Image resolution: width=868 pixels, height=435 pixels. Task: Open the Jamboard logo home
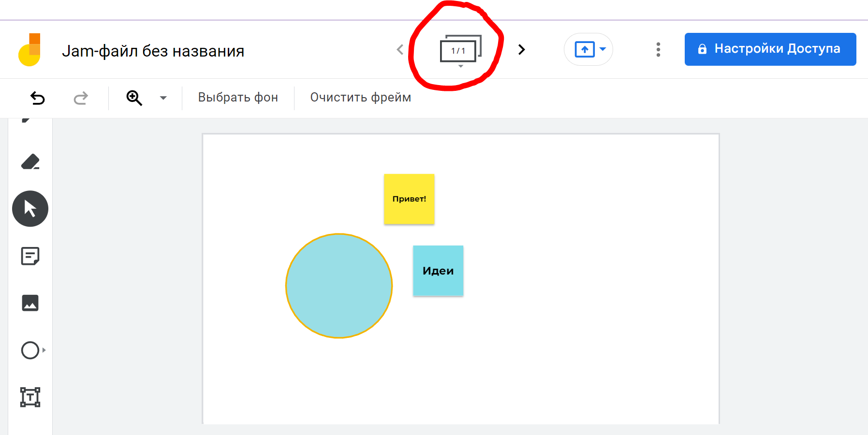(x=29, y=49)
